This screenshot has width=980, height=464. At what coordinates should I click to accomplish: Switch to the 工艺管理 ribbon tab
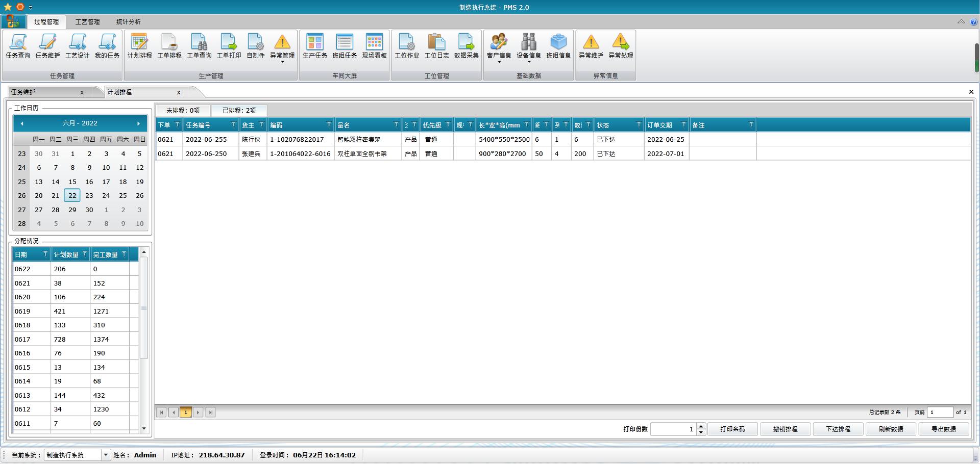pyautogui.click(x=87, y=22)
